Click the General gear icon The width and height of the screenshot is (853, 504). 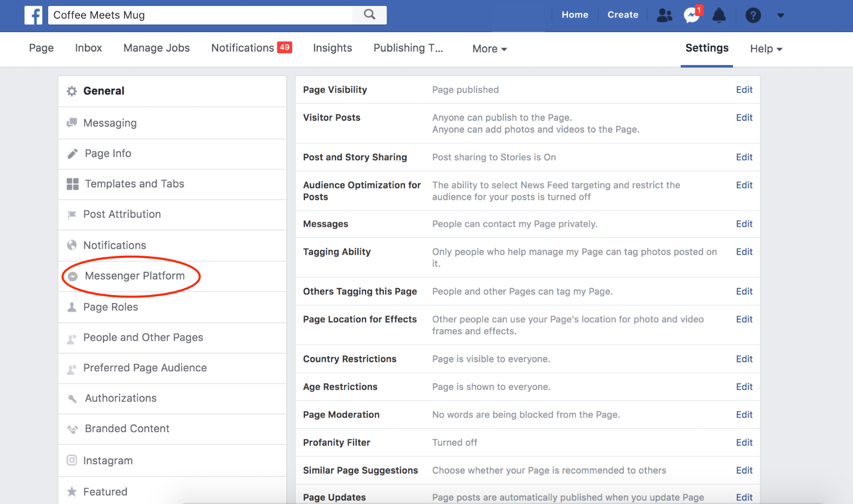coord(71,91)
